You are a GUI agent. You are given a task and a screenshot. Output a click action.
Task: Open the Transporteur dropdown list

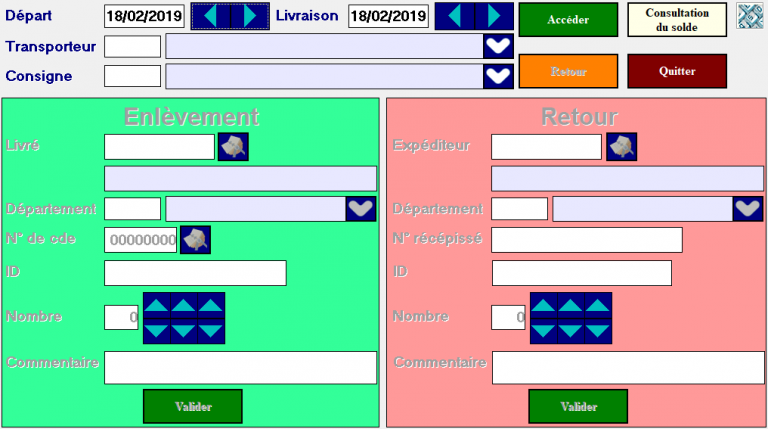tap(497, 46)
